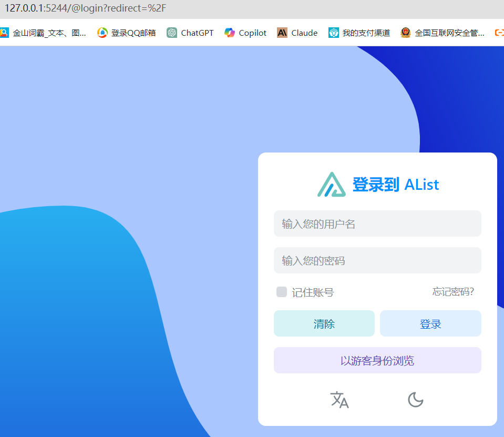Open the 全国互联网安全管 bookmark

click(443, 33)
